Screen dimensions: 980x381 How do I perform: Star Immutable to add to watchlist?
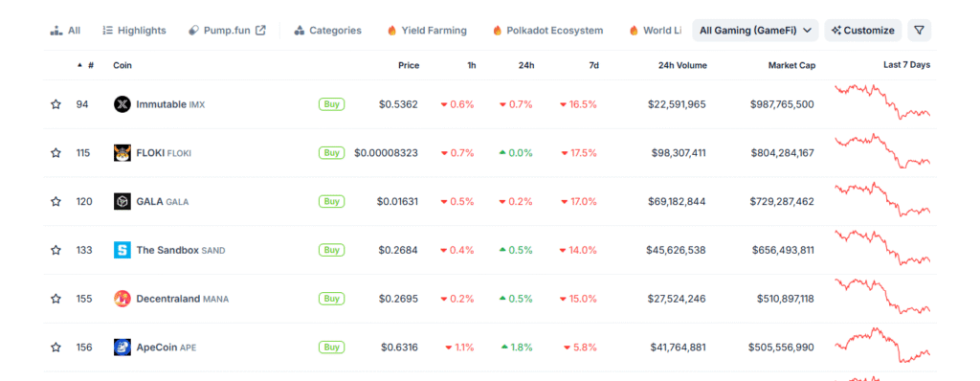click(56, 104)
